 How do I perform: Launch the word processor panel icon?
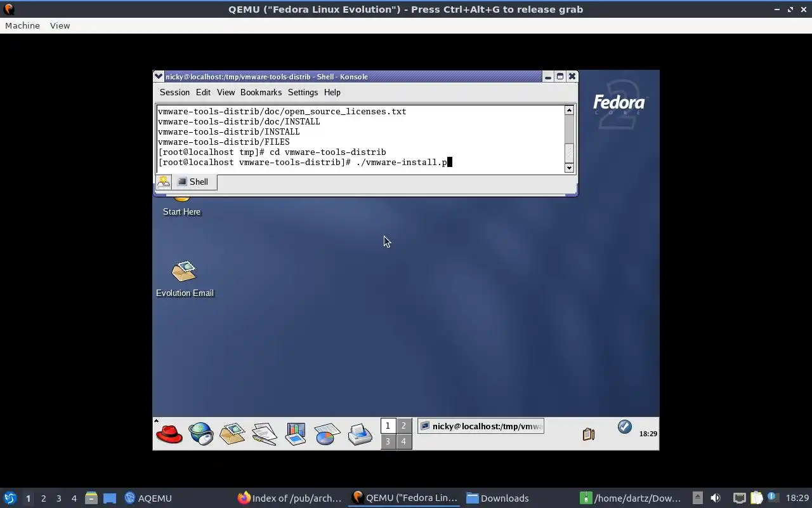[x=264, y=434]
